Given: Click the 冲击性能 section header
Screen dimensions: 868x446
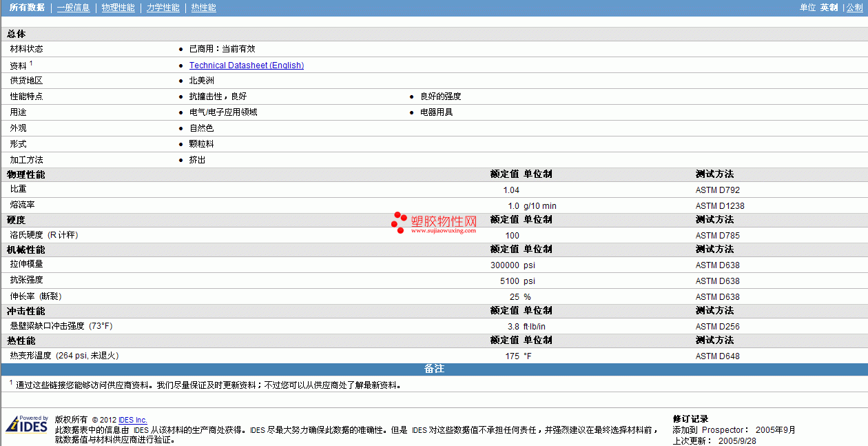Looking at the screenshot, I should [25, 311].
